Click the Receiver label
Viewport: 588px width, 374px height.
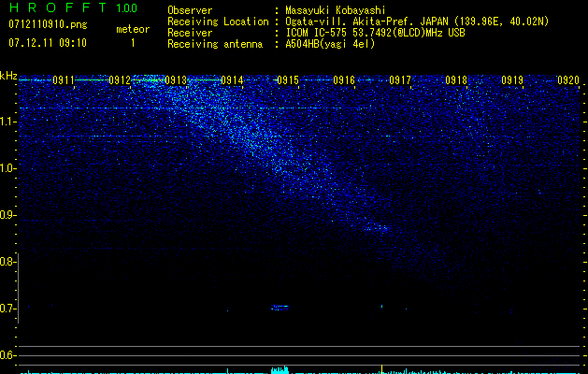[x=190, y=33]
